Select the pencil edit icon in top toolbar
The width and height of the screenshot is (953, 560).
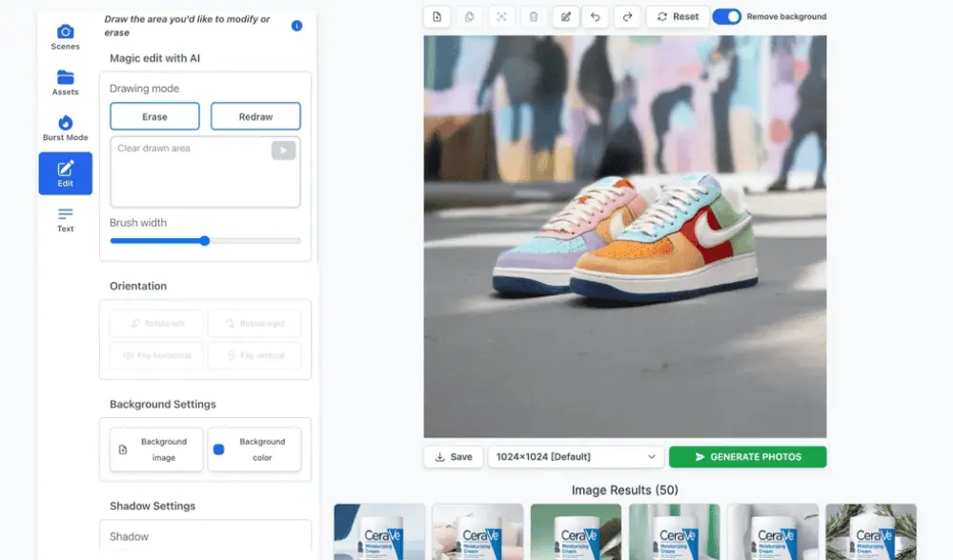[566, 17]
